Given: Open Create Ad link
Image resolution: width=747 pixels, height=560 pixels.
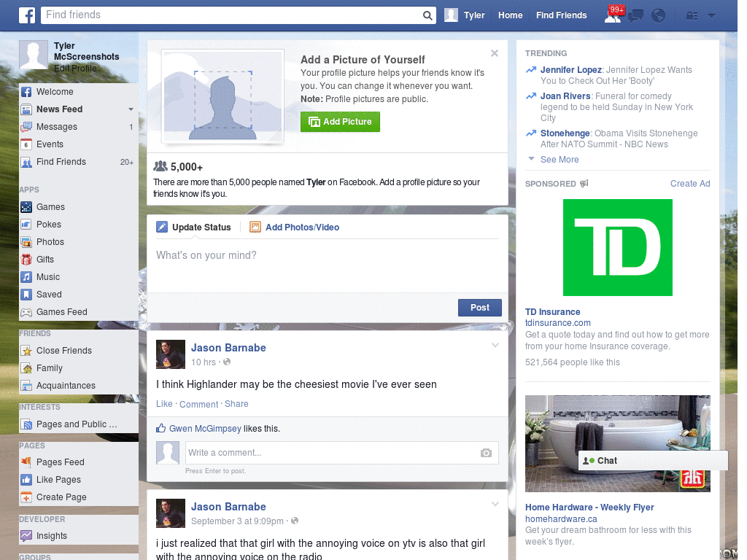Looking at the screenshot, I should click(690, 184).
